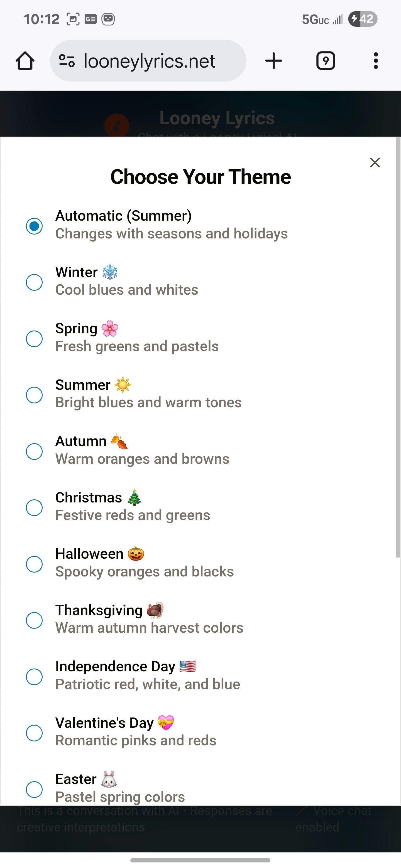Select the Automatic (Summer) theme radio button

(x=34, y=226)
